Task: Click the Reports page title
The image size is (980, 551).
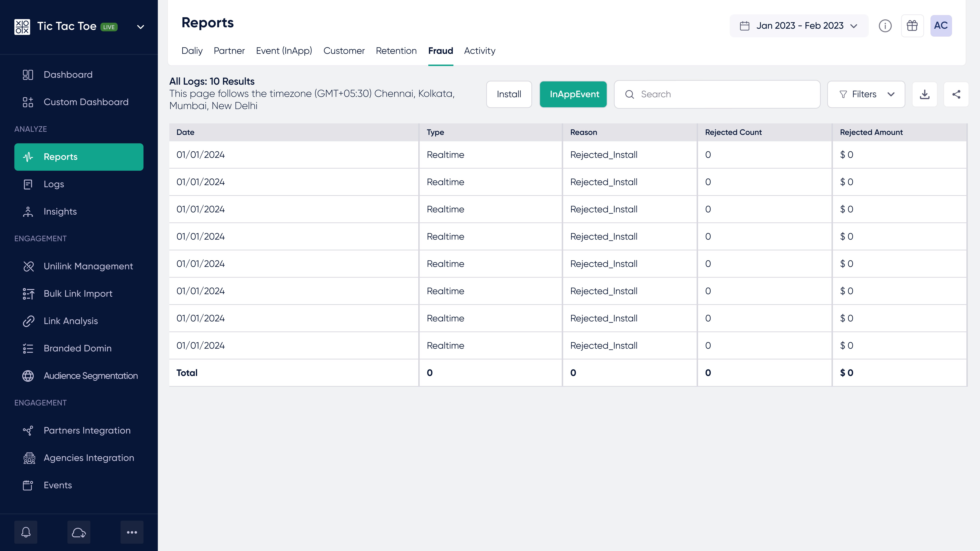Action: (207, 23)
